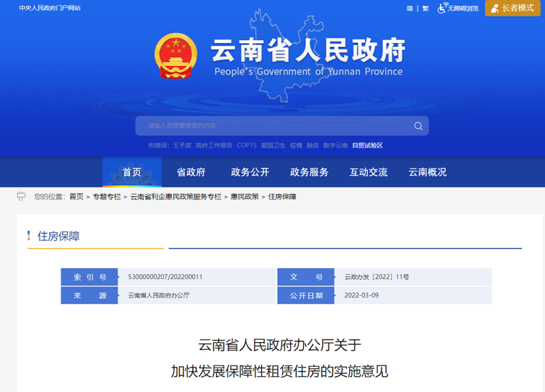Open the 云南概况 section
The image size is (545, 392).
click(427, 172)
